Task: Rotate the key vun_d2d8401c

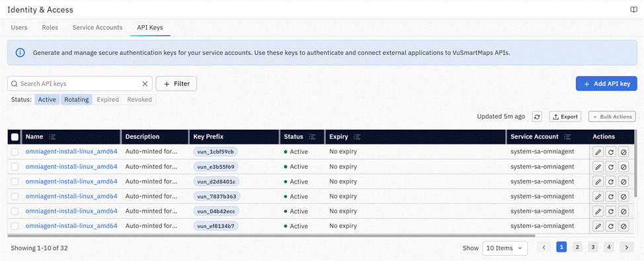Action: pyautogui.click(x=611, y=182)
